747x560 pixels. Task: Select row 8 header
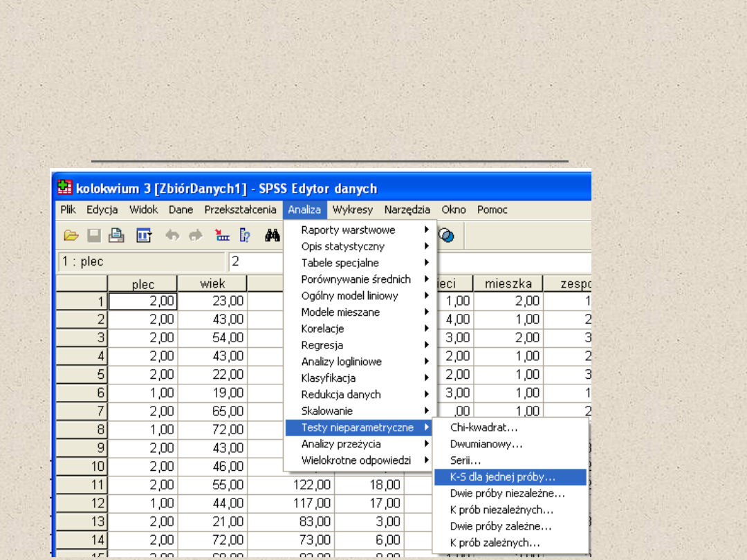[x=82, y=429]
